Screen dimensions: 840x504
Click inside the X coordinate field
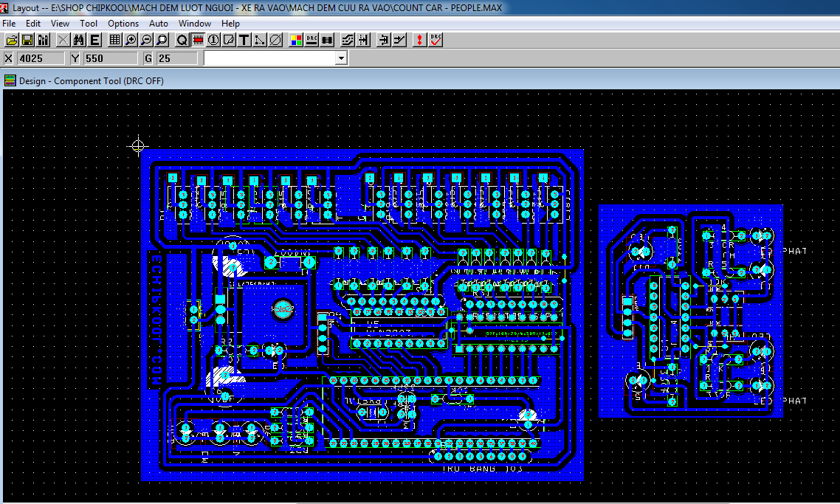(41, 58)
